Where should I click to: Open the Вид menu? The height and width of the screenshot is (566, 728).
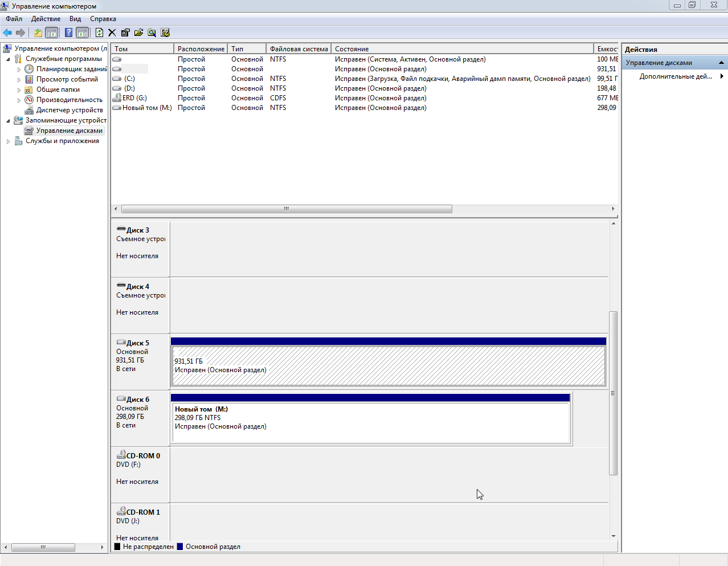[x=75, y=19]
